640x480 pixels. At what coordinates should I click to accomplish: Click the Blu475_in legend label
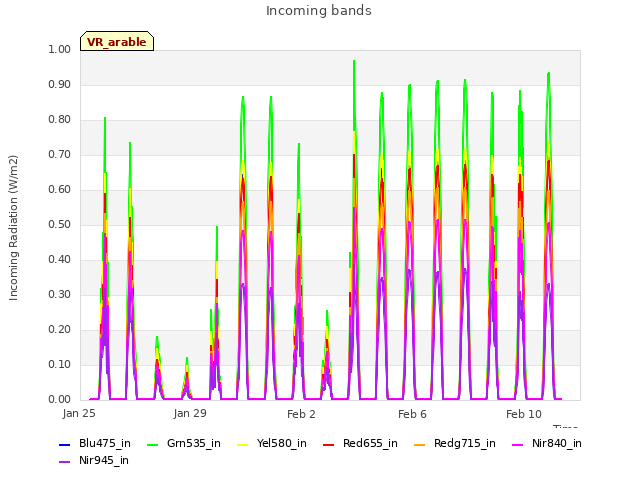(105, 443)
